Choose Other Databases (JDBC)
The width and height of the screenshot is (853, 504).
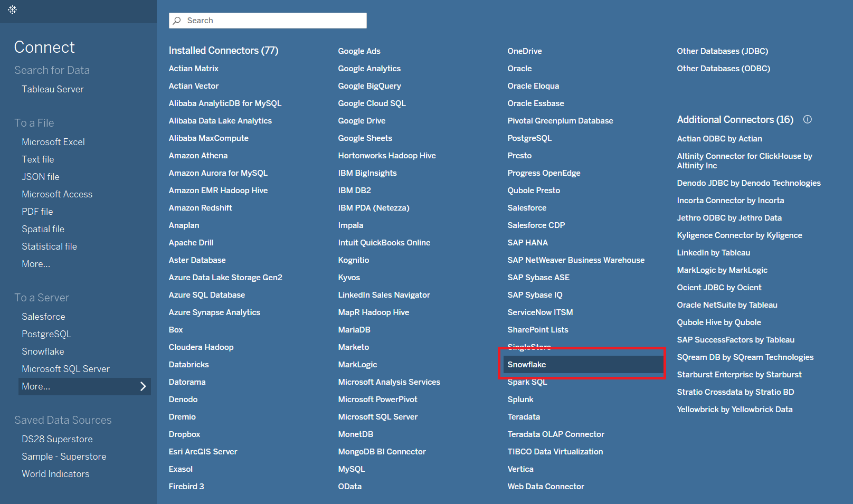coord(723,51)
